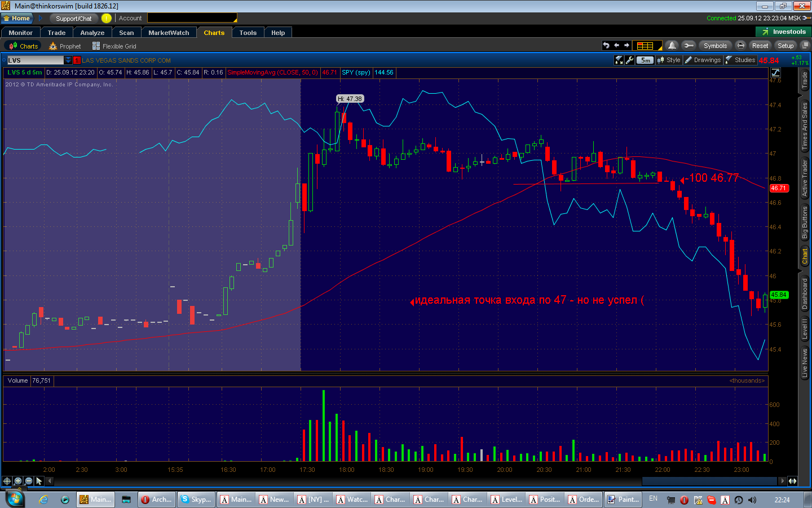Viewport: 812px width, 508px height.
Task: Click the Investools button
Action: coord(783,32)
